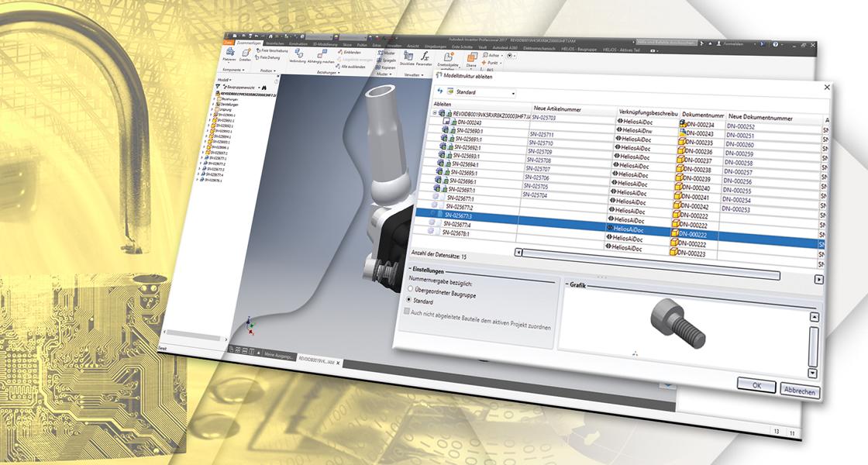Select the Spiegeln mirror tool
868x465 pixels.
point(387,60)
